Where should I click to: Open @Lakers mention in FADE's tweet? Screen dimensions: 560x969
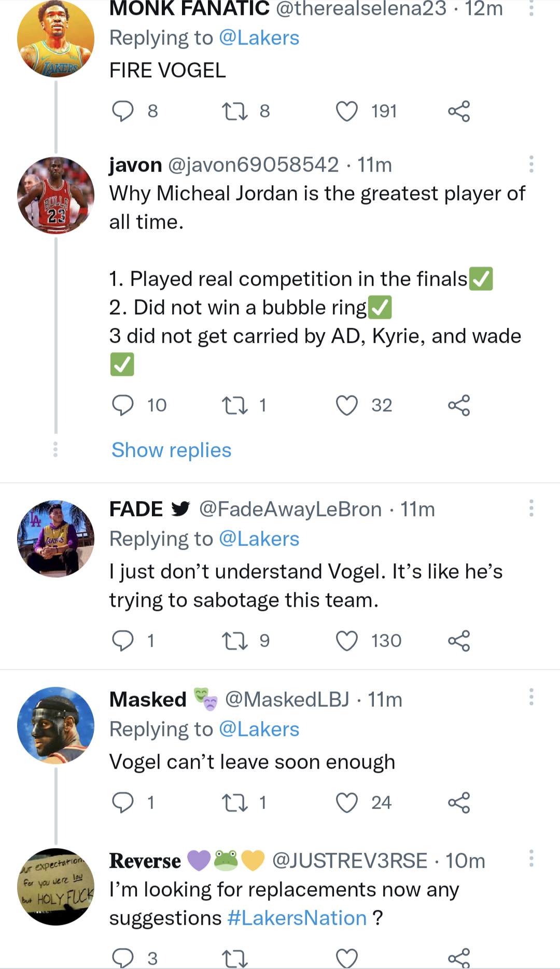pos(259,539)
